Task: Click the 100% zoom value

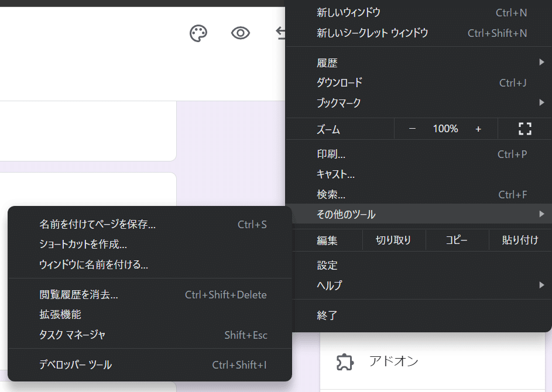Action: (x=445, y=129)
